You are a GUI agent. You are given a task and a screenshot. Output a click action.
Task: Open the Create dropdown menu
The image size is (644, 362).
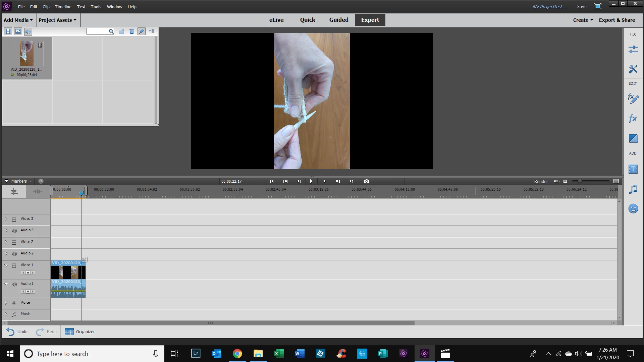tap(583, 20)
